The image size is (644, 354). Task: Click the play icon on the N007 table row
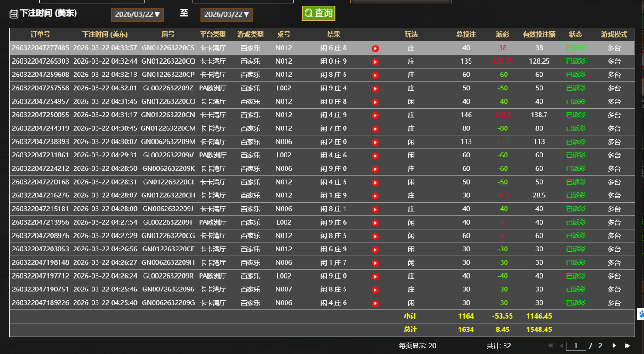click(375, 289)
